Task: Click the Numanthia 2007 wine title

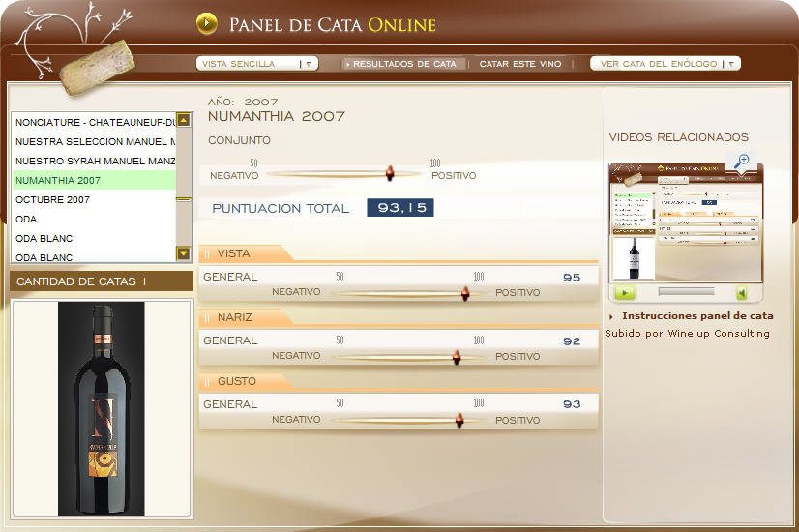Action: (277, 116)
